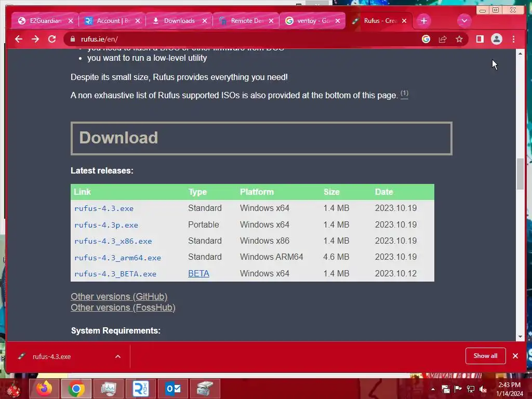Screen dimensions: 532x399
Task: Open Google icon in address bar
Action: click(426, 39)
